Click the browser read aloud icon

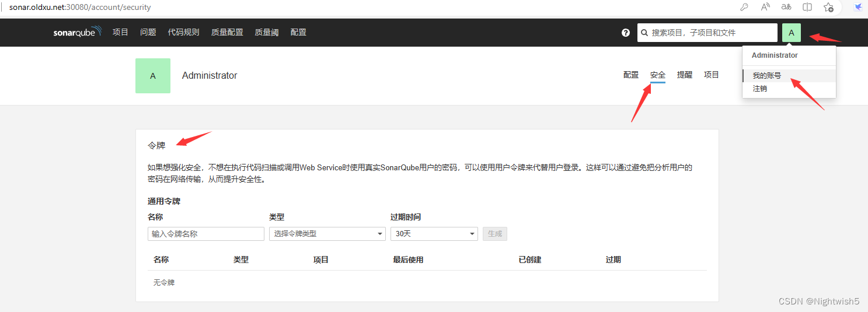[x=765, y=7]
